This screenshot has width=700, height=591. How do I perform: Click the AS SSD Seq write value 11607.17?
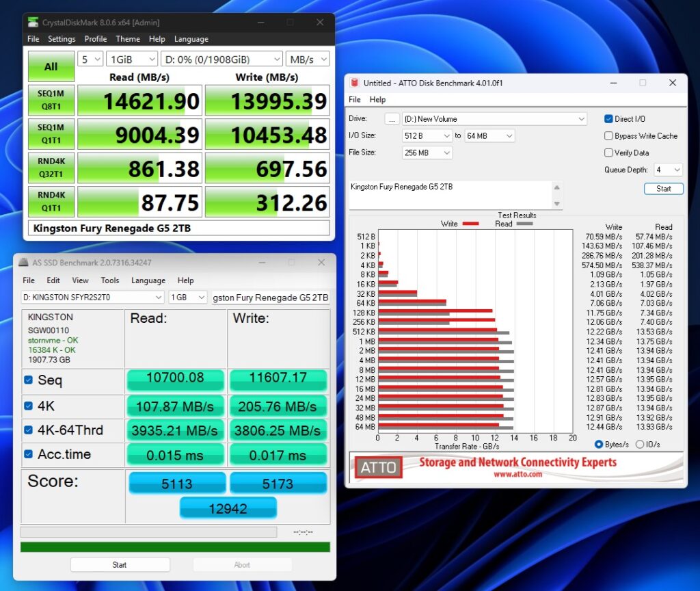click(278, 379)
